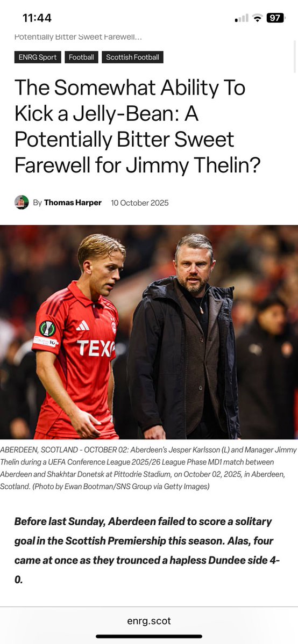
Task: Tap the photo caption text
Action: pos(148,468)
